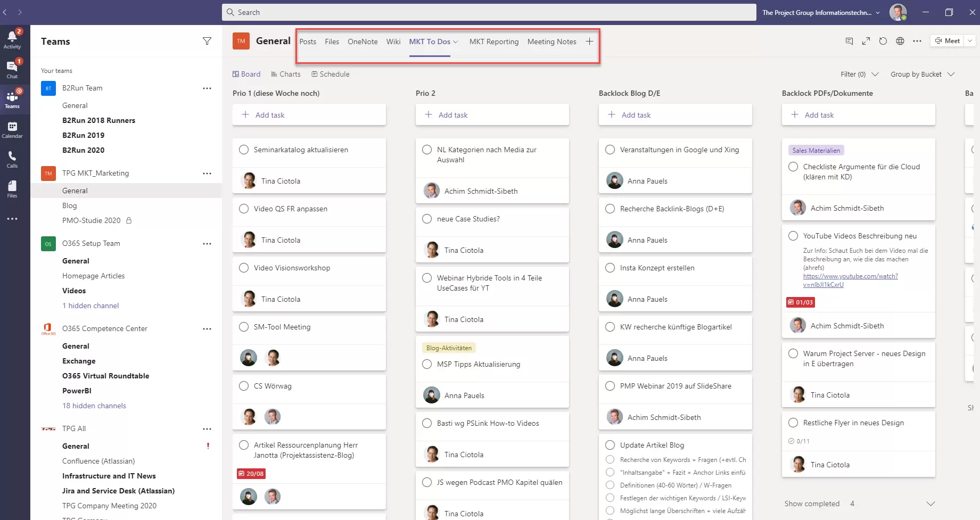The width and height of the screenshot is (980, 520).
Task: Go back with the navigation arrow
Action: (5, 12)
